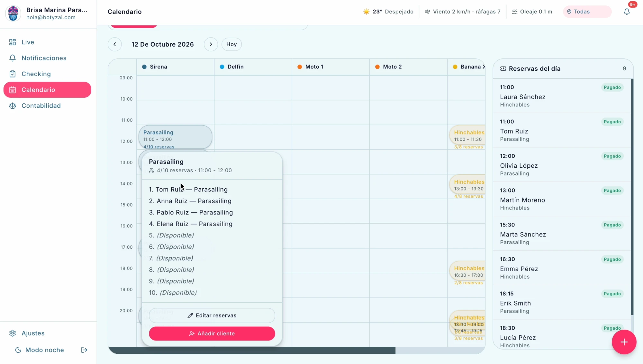
Task: Click the Pagado badge for Laura Sánchez
Action: coord(612,87)
